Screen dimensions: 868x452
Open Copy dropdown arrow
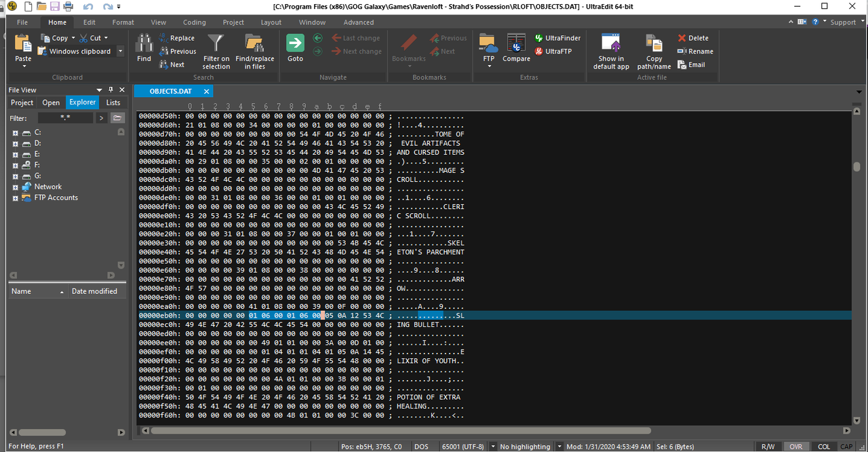(x=73, y=38)
